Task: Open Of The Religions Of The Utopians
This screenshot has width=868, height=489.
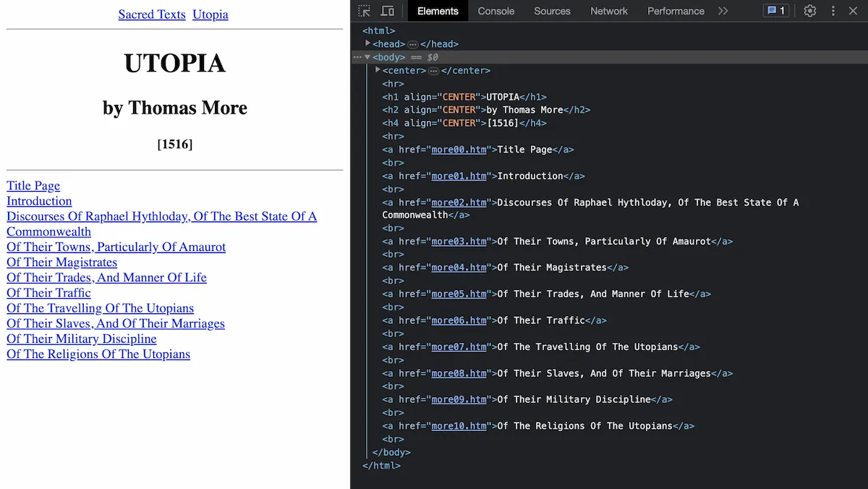Action: [98, 354]
